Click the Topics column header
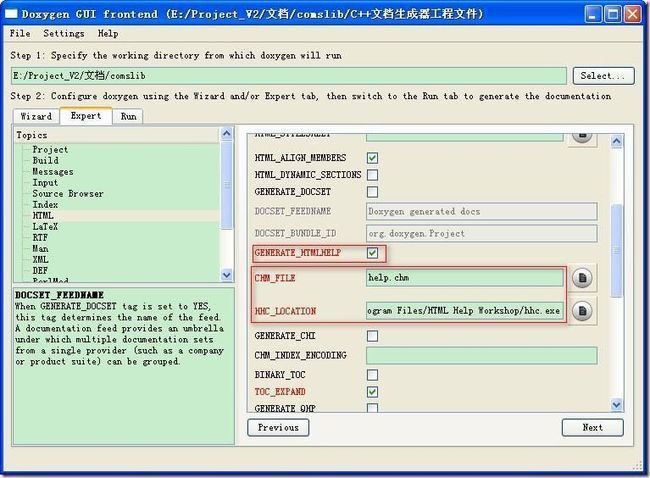 [117, 135]
